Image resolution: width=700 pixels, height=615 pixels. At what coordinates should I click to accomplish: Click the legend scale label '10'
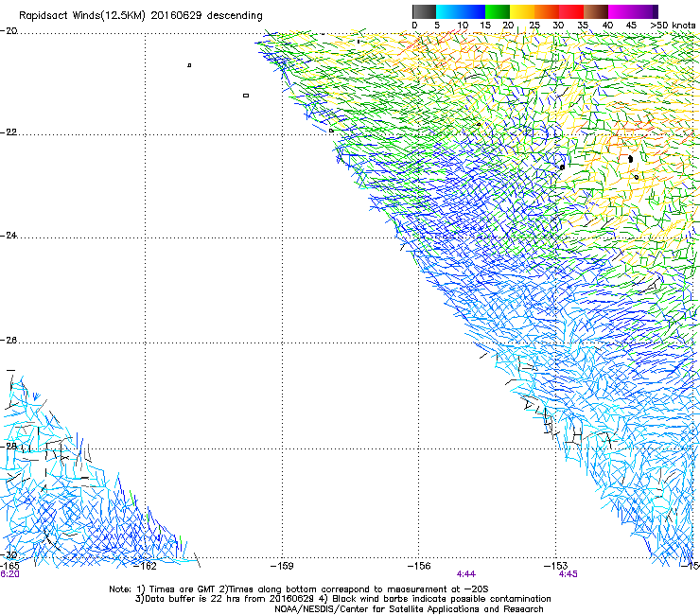(x=463, y=25)
